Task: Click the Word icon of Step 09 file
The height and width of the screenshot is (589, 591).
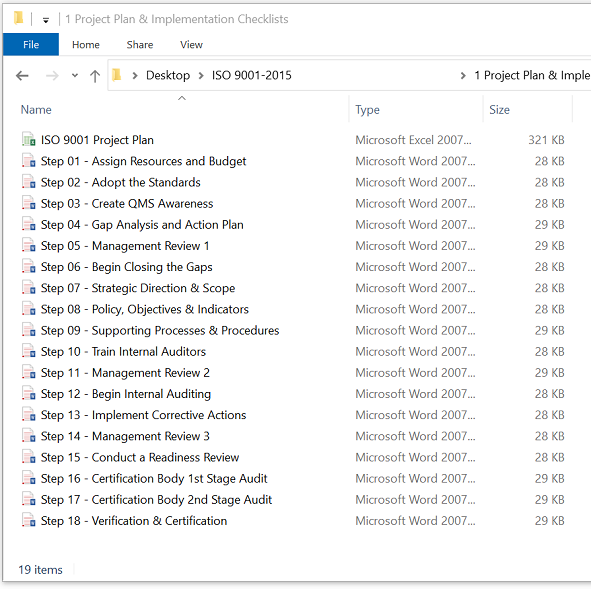Action: 29,330
